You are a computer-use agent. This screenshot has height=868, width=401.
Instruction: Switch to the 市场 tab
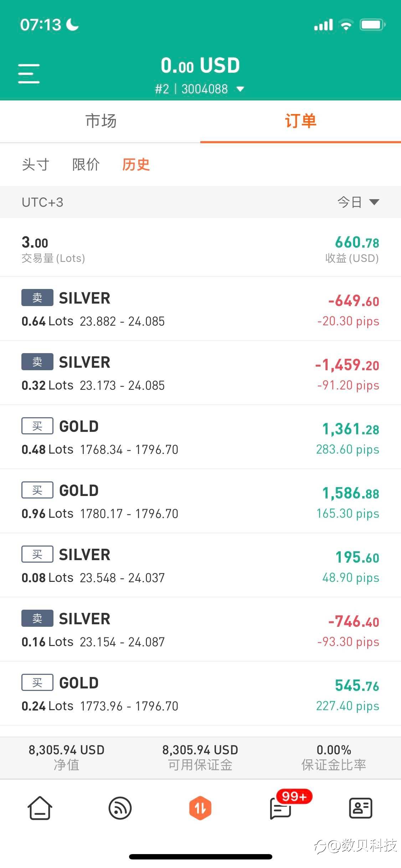(101, 121)
